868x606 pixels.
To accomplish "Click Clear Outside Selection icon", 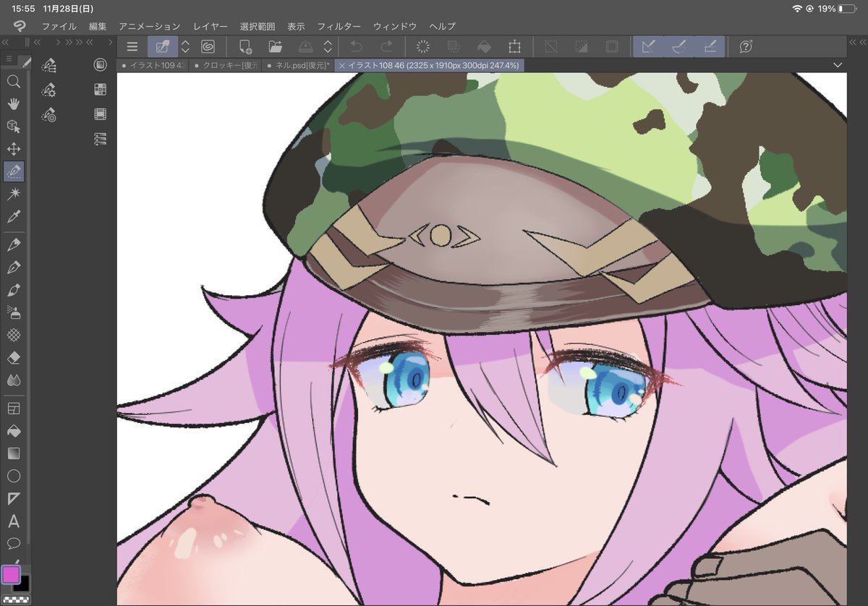I will pyautogui.click(x=454, y=47).
